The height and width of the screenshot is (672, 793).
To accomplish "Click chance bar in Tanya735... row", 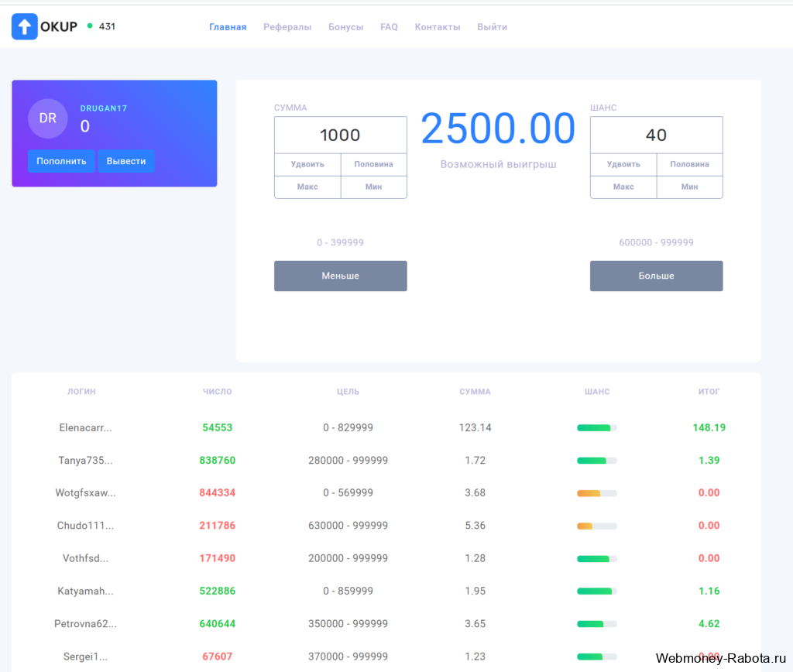I will pyautogui.click(x=597, y=461).
